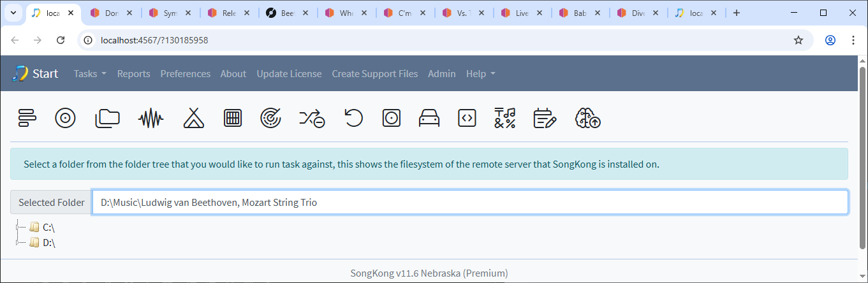Image resolution: width=868 pixels, height=283 pixels.
Task: Click the disc icon with concentric circles
Action: click(66, 118)
